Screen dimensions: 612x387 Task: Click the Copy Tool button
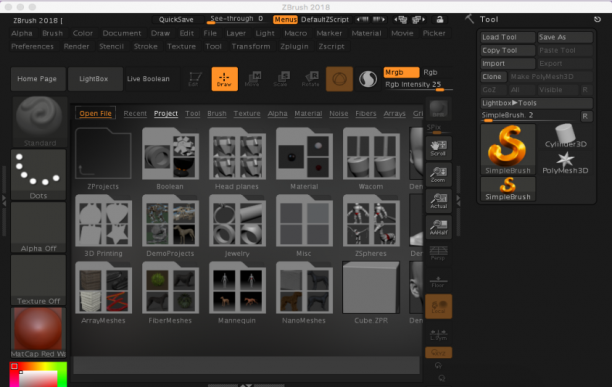point(507,50)
